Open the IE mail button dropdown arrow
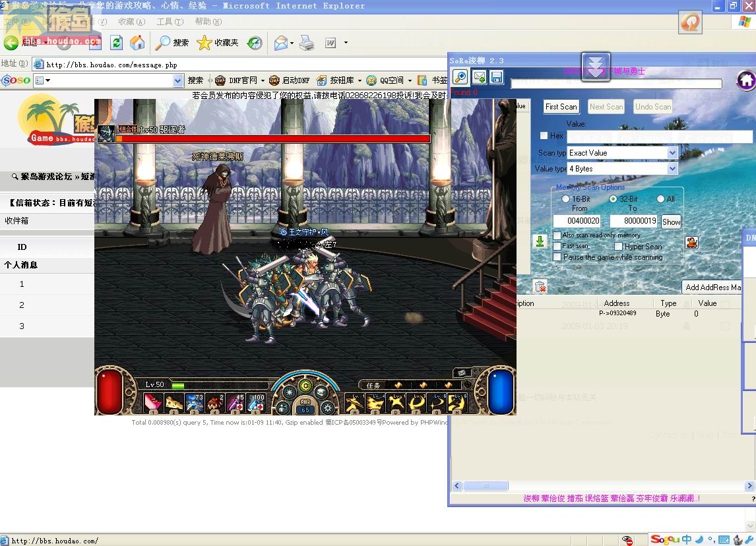756x546 pixels. pyautogui.click(x=292, y=43)
